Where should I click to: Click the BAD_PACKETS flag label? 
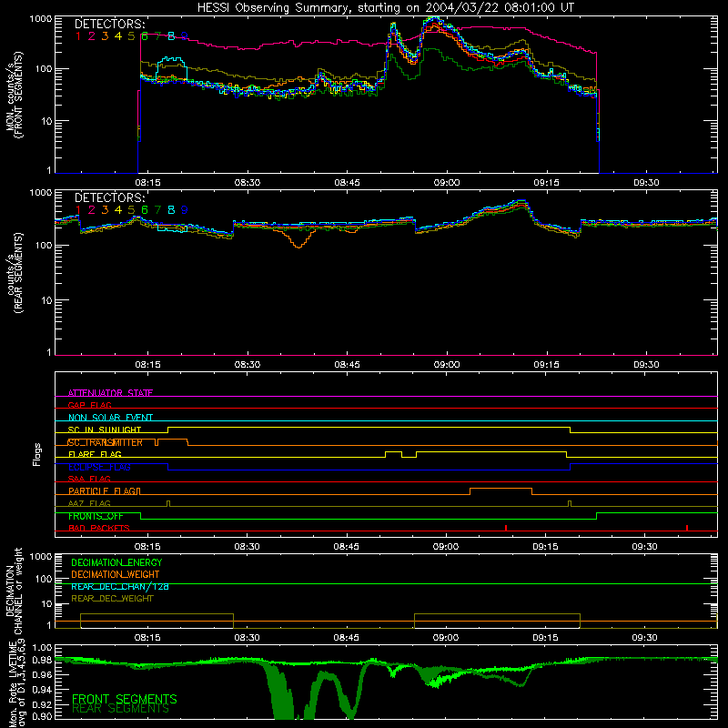99,528
